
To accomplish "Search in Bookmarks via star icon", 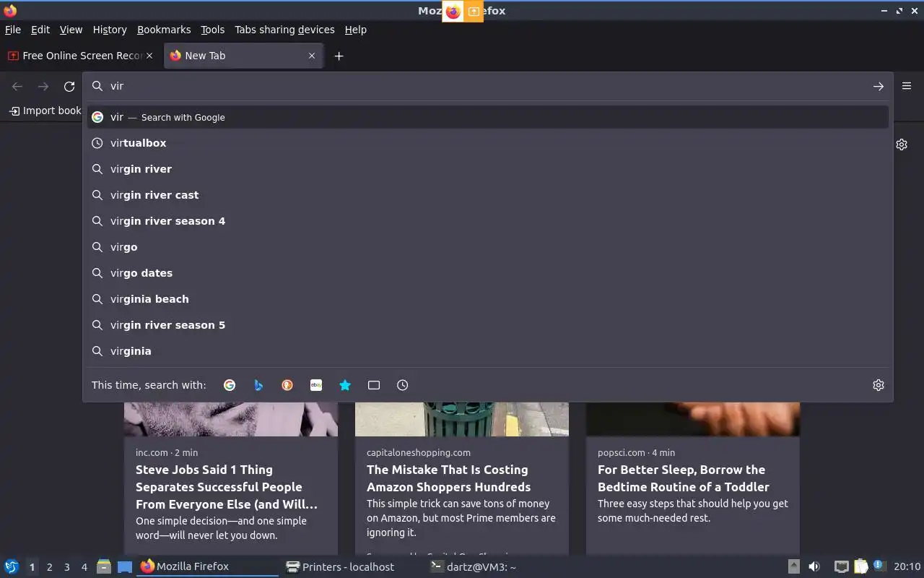I will 345,385.
